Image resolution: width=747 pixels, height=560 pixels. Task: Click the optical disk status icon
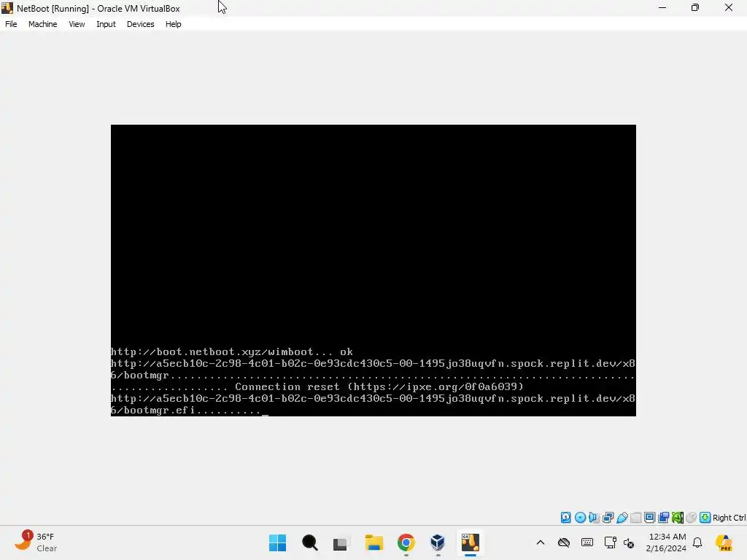click(580, 518)
